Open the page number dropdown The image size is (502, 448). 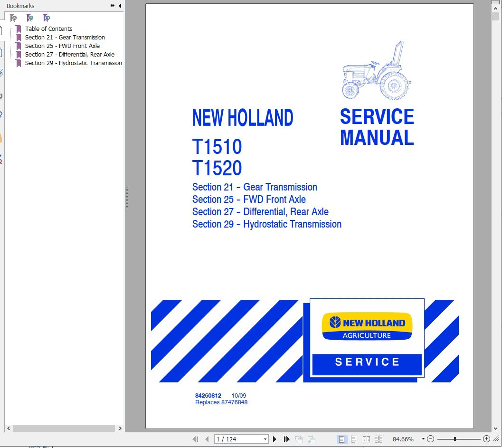coord(266,438)
